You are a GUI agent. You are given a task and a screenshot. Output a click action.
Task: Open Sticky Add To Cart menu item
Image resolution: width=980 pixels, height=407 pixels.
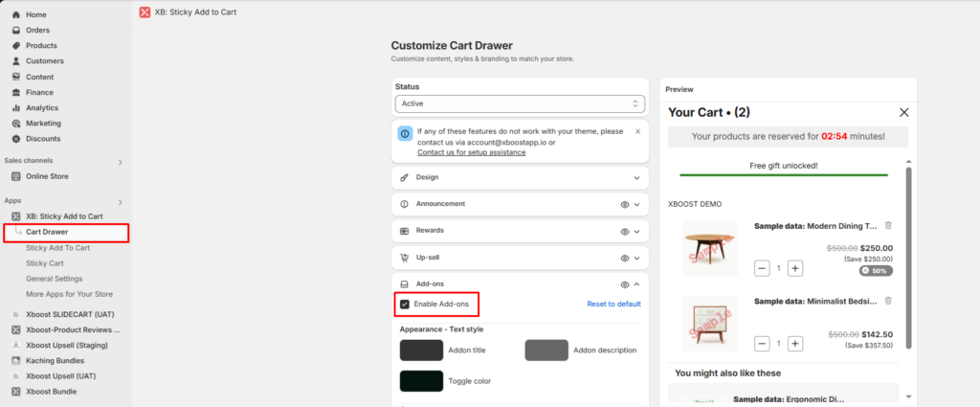point(57,248)
